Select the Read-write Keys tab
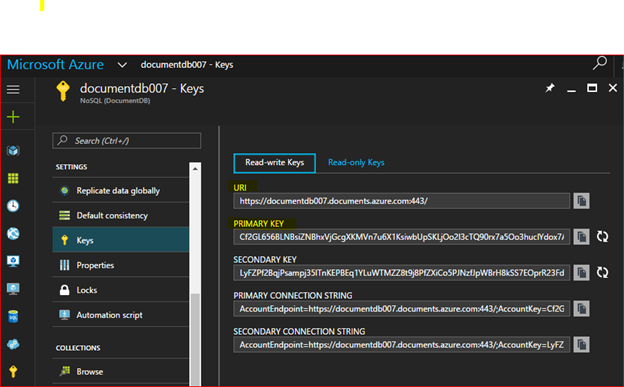The width and height of the screenshot is (624, 387). [275, 163]
